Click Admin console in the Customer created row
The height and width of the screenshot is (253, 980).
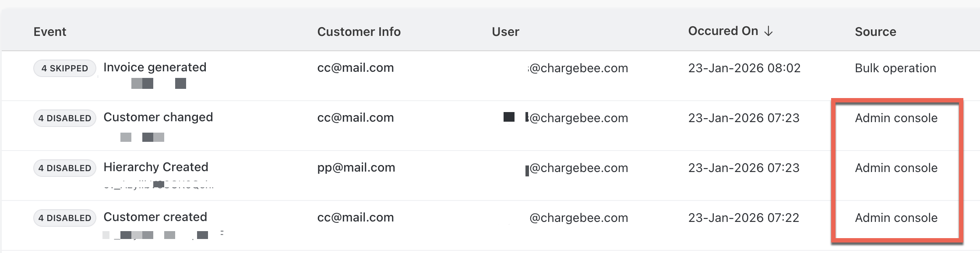coord(896,218)
